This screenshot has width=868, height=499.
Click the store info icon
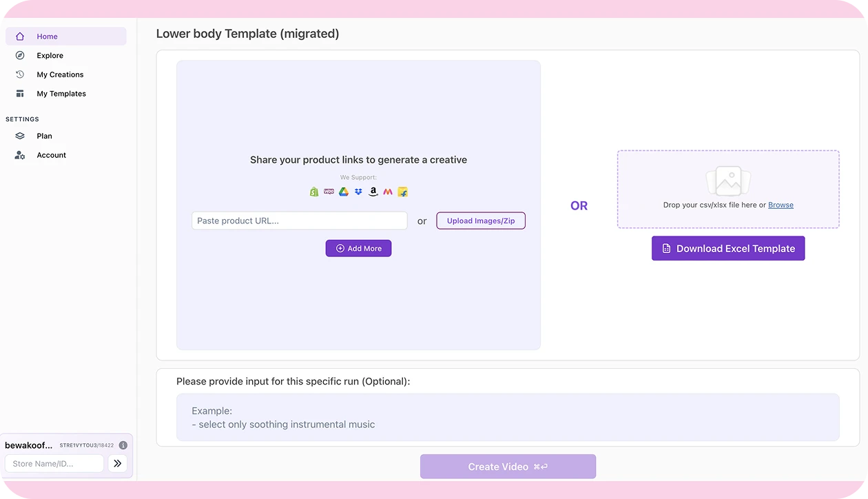[123, 445]
